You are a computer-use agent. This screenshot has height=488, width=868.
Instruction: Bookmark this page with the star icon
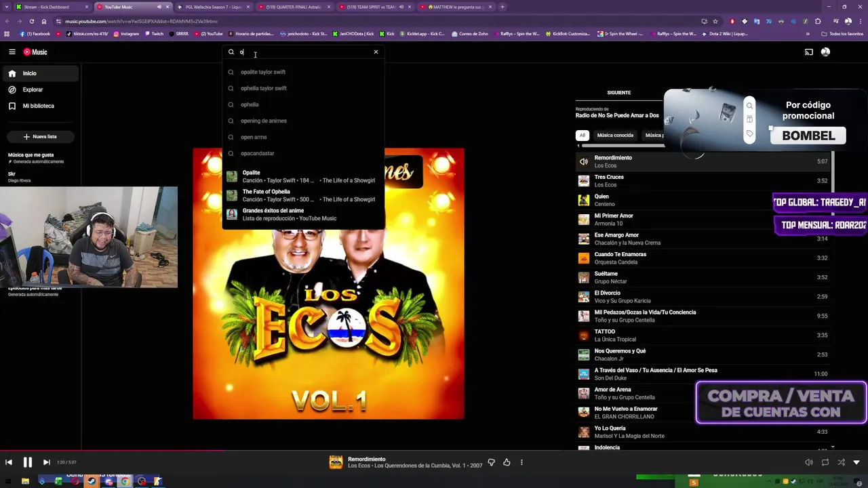pos(715,21)
